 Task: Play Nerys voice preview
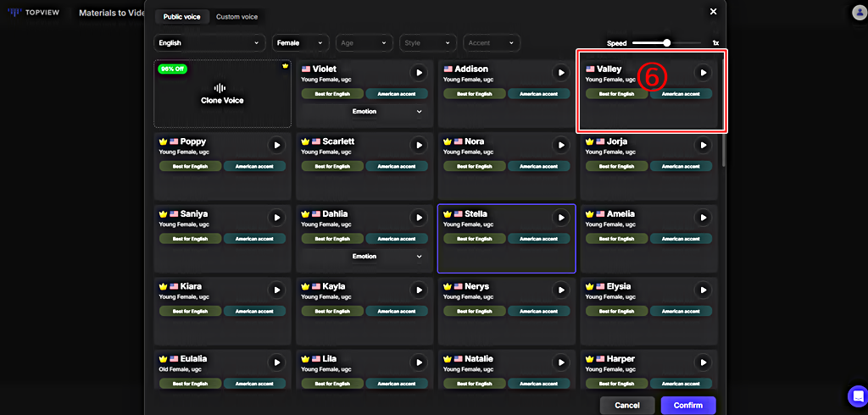[x=561, y=290]
